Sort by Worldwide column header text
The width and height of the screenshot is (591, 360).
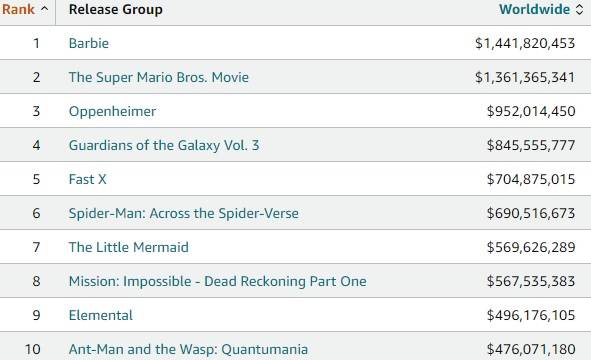[x=534, y=9]
